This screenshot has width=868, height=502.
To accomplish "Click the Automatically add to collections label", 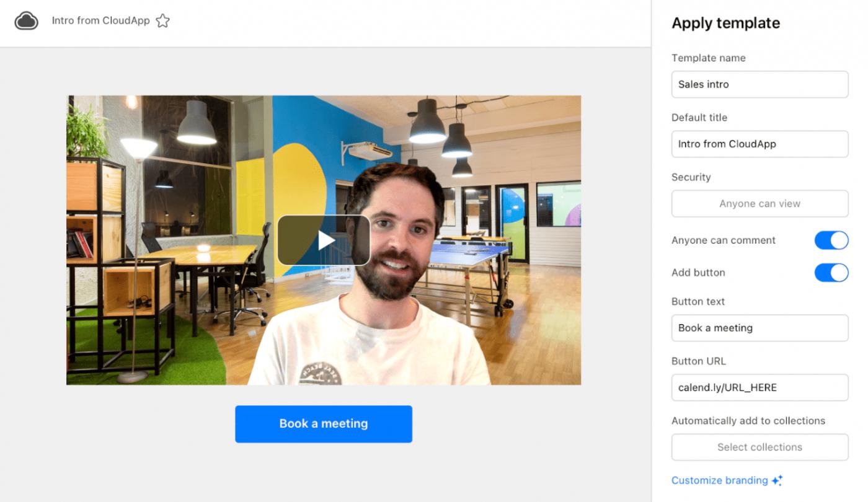I will tap(748, 421).
